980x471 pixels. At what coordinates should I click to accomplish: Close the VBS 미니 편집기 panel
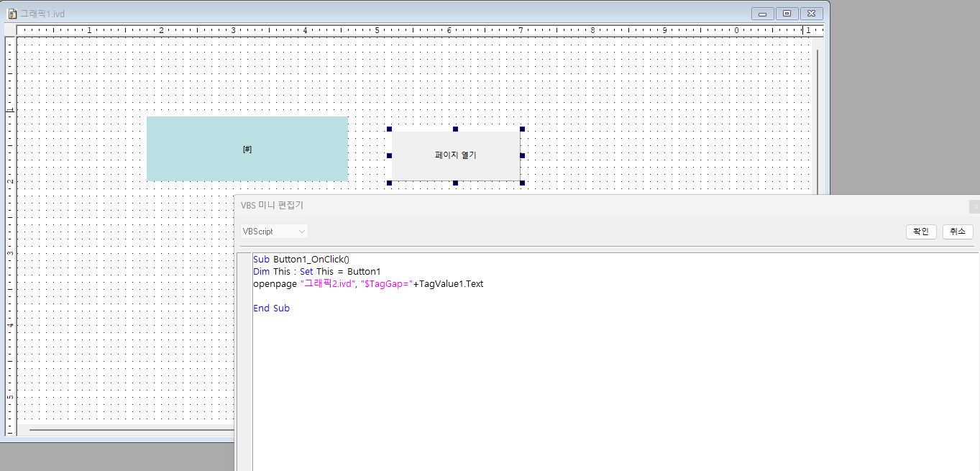point(974,206)
